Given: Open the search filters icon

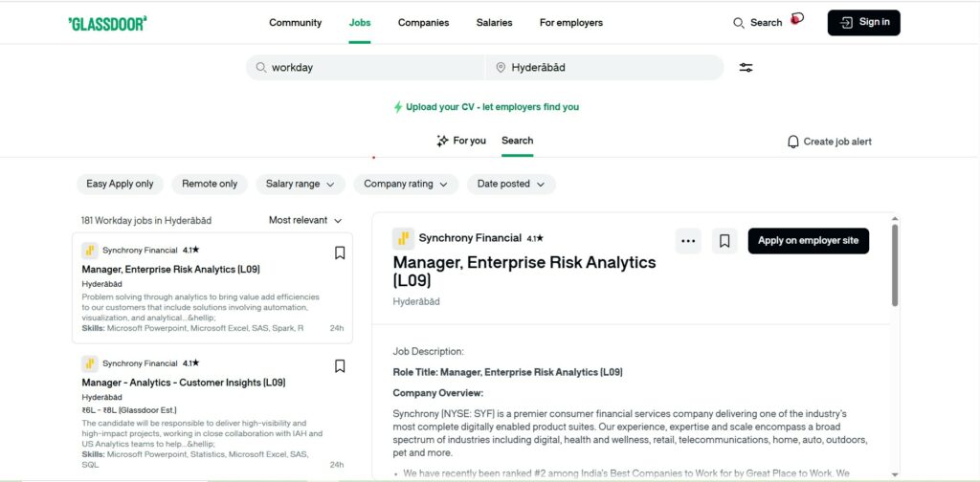Looking at the screenshot, I should point(746,68).
